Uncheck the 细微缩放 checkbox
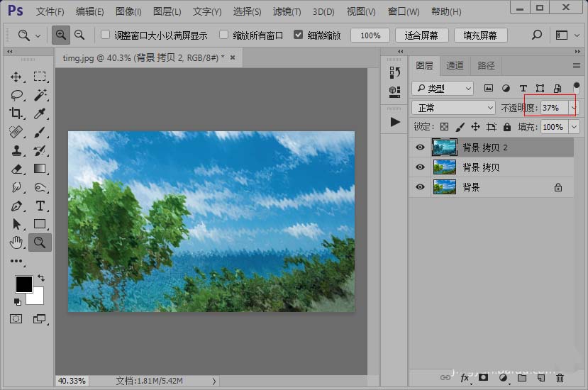The height and width of the screenshot is (390, 588). click(x=298, y=35)
